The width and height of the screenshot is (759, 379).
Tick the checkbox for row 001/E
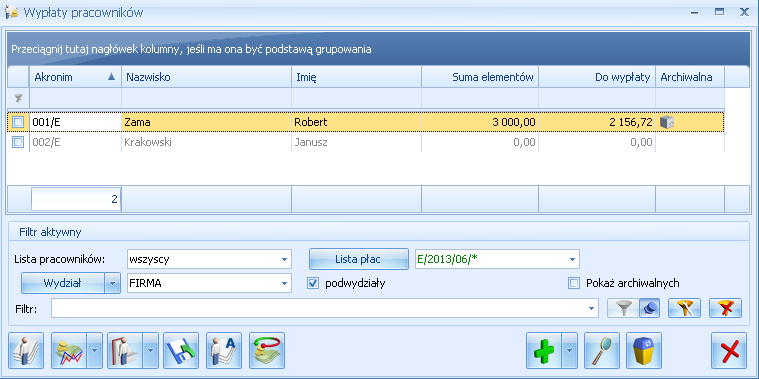(18, 122)
